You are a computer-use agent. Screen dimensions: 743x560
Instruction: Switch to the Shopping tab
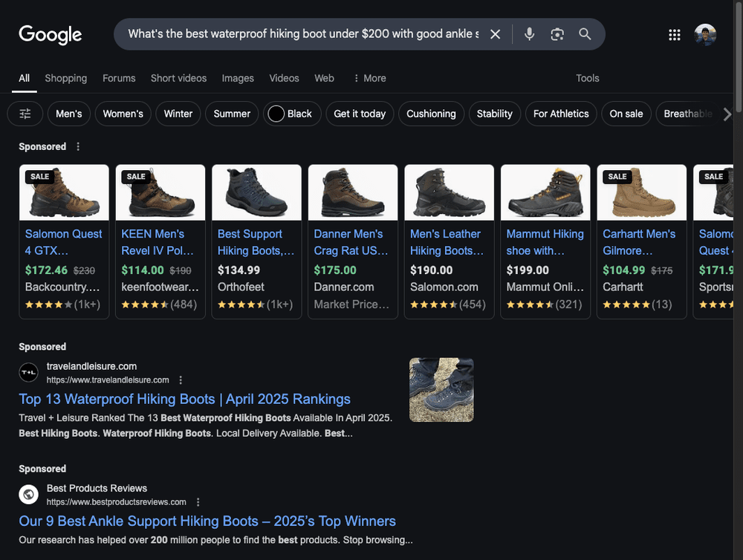tap(66, 78)
